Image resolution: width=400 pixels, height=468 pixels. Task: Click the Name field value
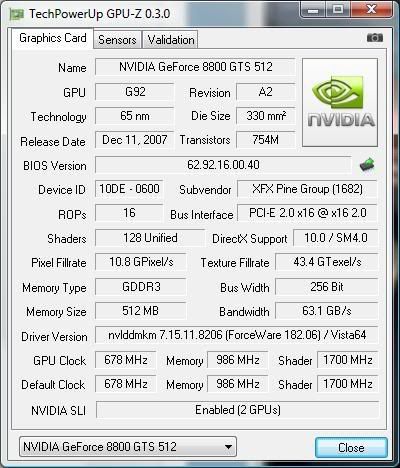click(195, 67)
